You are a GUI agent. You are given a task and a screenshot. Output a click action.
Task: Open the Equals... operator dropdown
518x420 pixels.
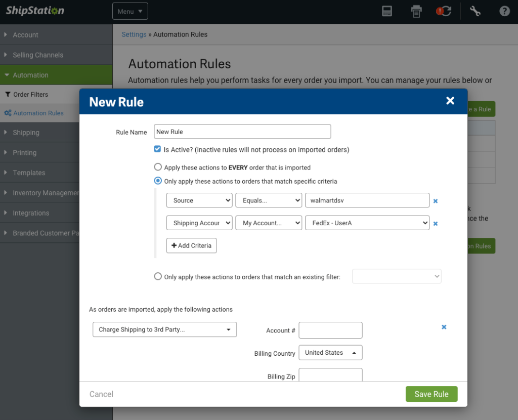(269, 200)
